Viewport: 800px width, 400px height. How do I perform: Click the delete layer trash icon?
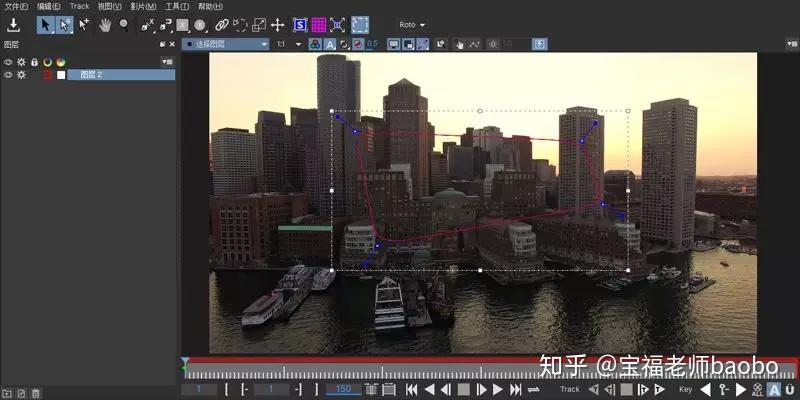(35, 393)
